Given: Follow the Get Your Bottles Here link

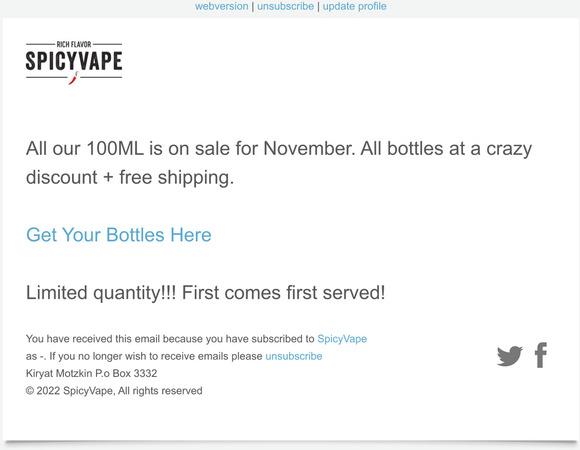Looking at the screenshot, I should click(119, 235).
